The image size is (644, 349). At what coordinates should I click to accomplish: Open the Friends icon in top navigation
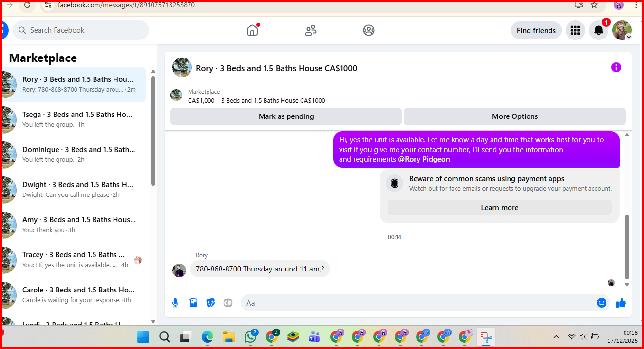coord(311,30)
